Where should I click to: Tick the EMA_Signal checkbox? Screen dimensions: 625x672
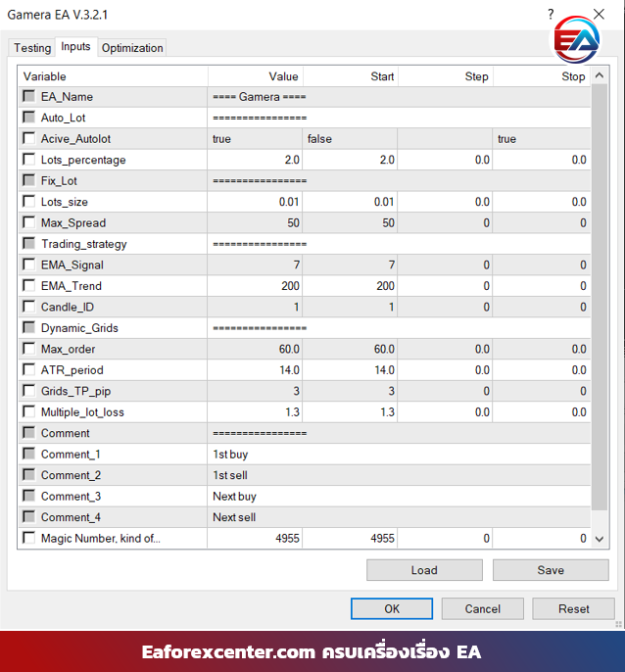pos(28,264)
